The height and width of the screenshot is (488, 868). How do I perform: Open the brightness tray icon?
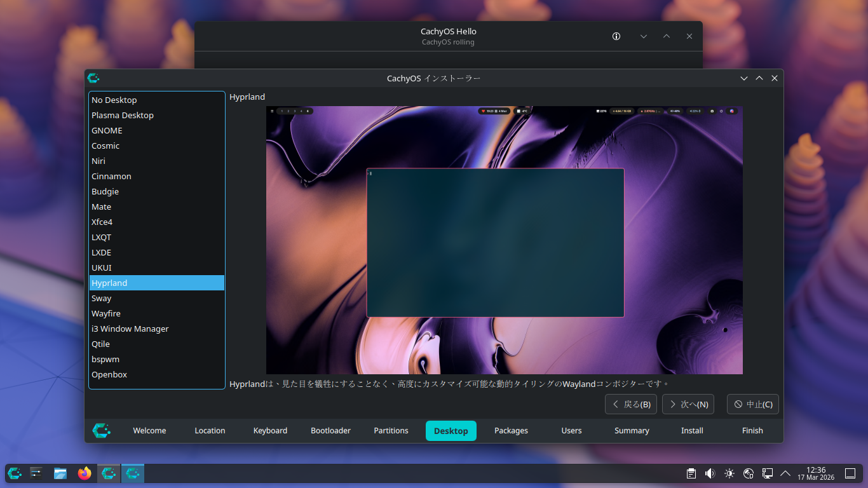pyautogui.click(x=729, y=473)
